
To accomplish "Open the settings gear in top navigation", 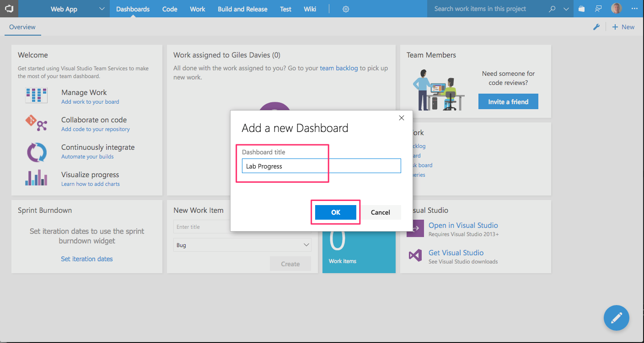I will tap(346, 9).
